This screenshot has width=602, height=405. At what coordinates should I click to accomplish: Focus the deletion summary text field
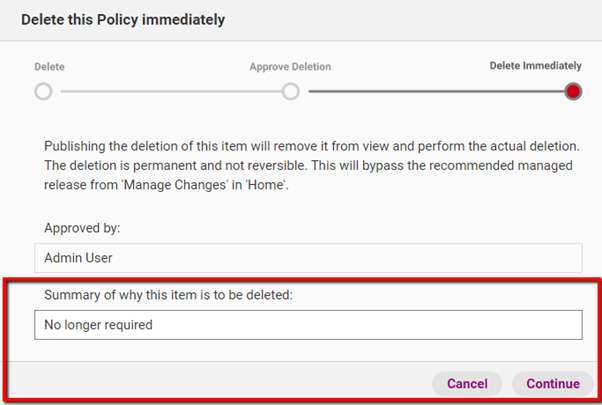308,325
